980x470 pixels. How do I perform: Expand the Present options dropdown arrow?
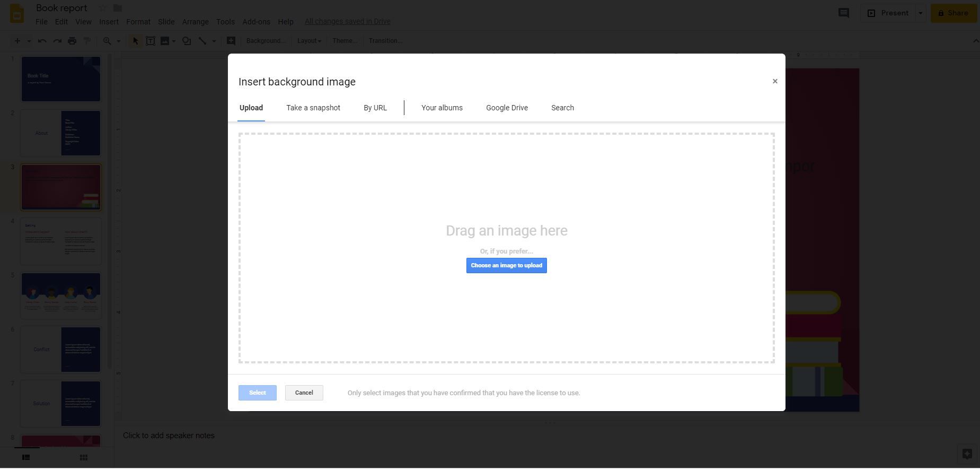(x=921, y=13)
